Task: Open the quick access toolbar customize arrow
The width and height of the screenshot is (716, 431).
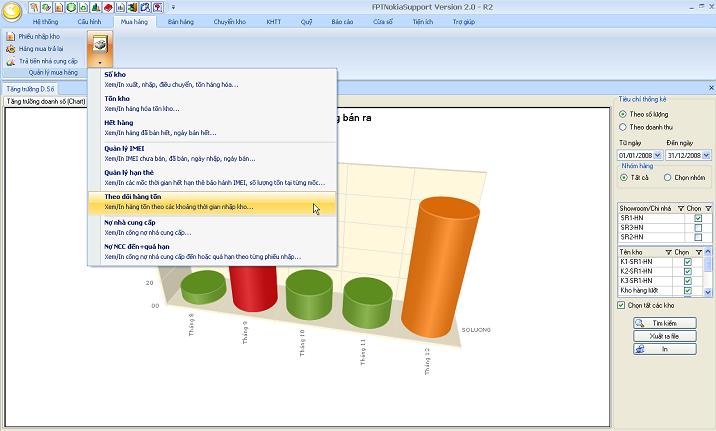Action: click(174, 7)
